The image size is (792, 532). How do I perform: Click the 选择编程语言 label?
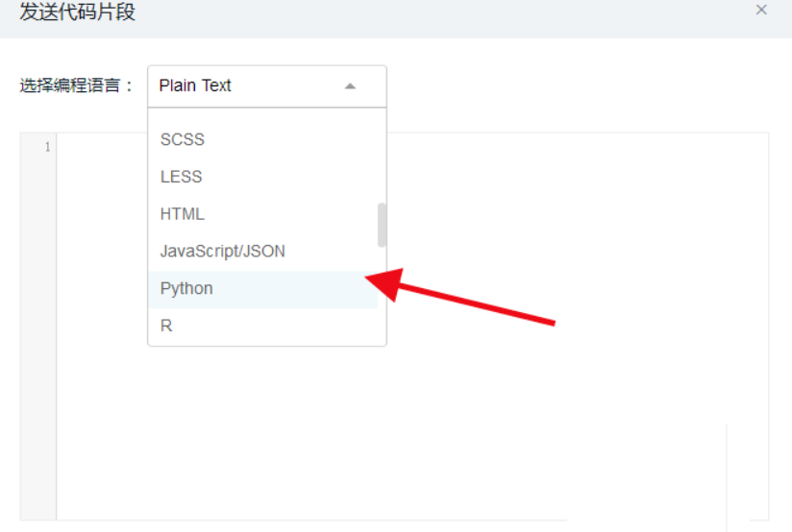[x=77, y=85]
